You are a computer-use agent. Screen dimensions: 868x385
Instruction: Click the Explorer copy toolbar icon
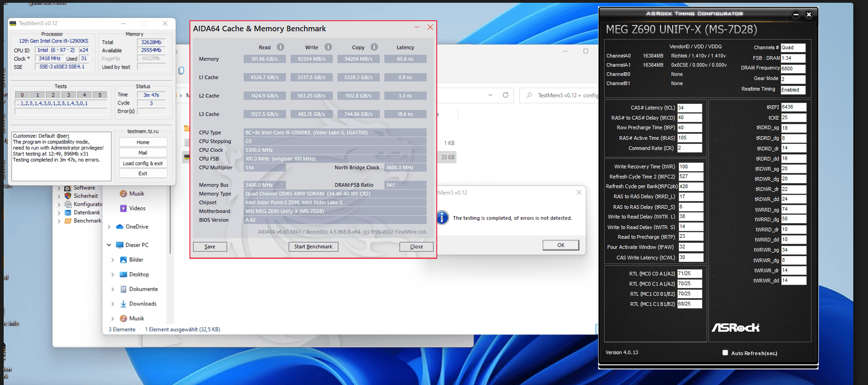(x=181, y=70)
